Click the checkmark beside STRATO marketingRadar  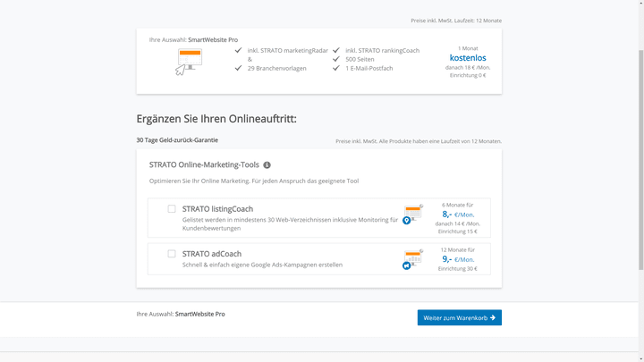tap(238, 50)
